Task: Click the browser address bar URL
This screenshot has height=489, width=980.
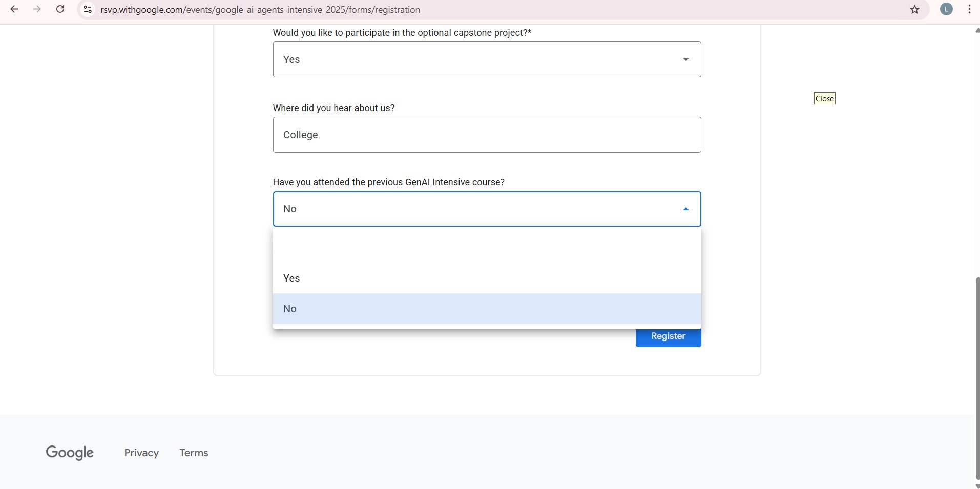Action: pyautogui.click(x=260, y=9)
